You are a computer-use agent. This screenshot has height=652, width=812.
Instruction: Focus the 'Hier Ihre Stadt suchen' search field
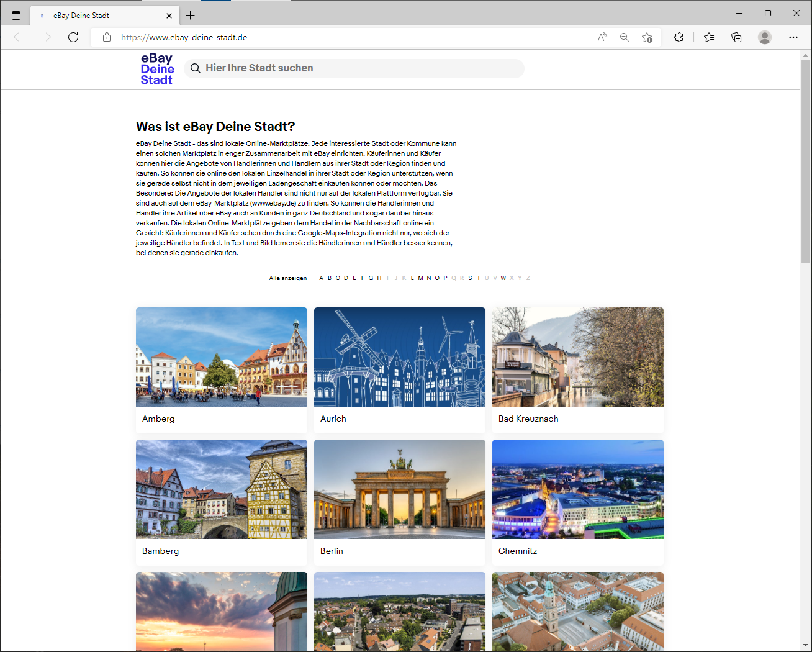tap(354, 68)
